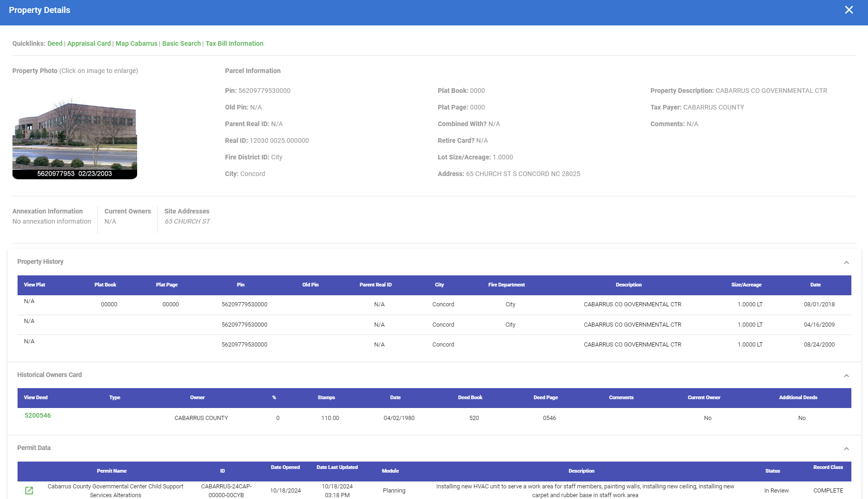Viewport: 868px width, 499px height.
Task: Open permit external link icon
Action: point(29,490)
